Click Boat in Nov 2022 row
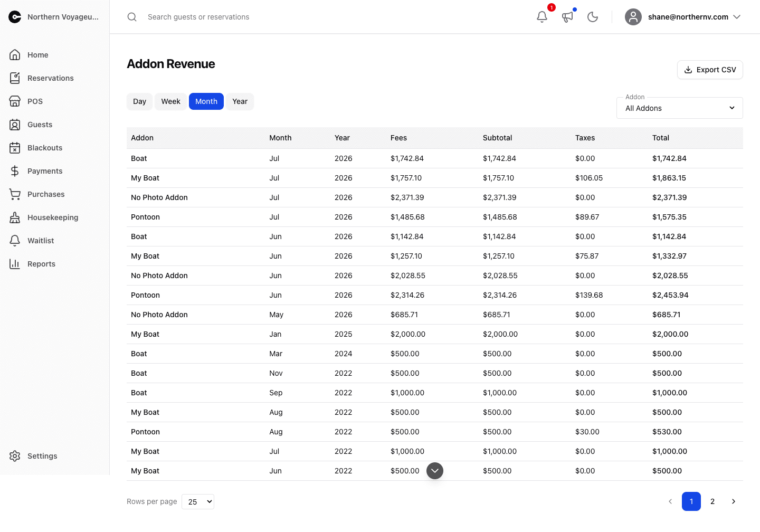Screen dimensions: 760x532 139,373
